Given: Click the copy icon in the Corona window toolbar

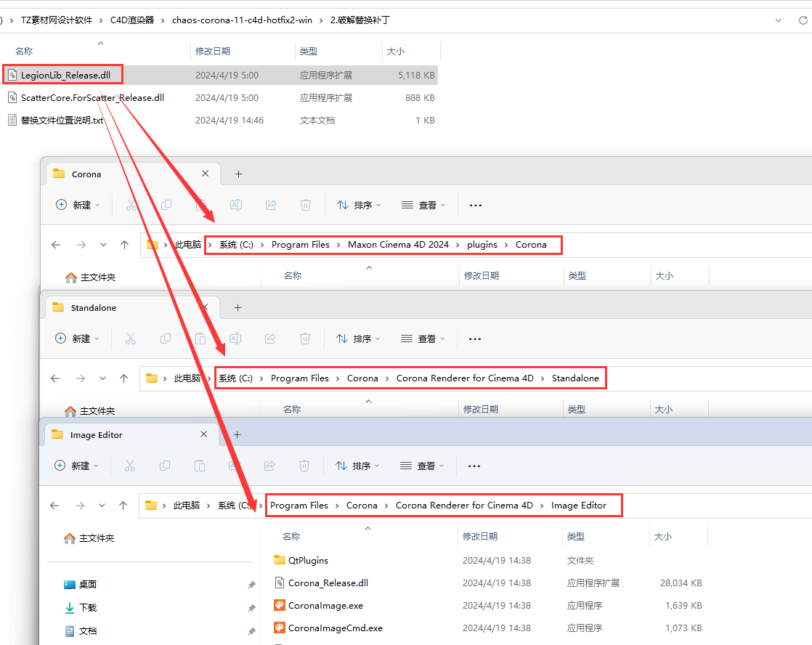Looking at the screenshot, I should click(x=166, y=205).
